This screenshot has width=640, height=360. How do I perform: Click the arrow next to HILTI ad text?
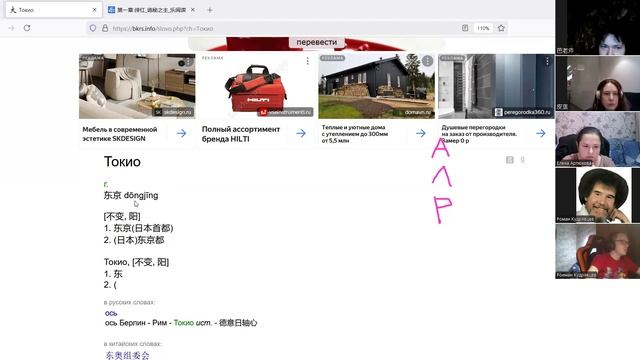(301, 133)
